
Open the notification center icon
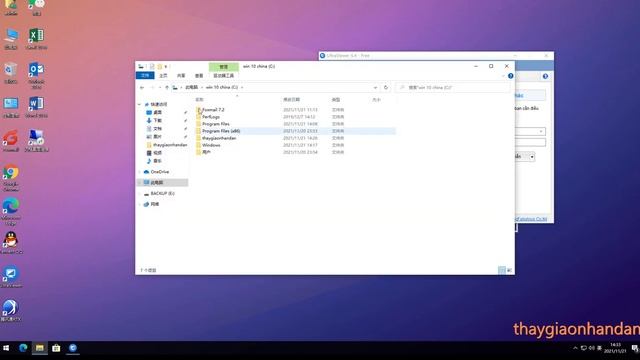point(635,348)
